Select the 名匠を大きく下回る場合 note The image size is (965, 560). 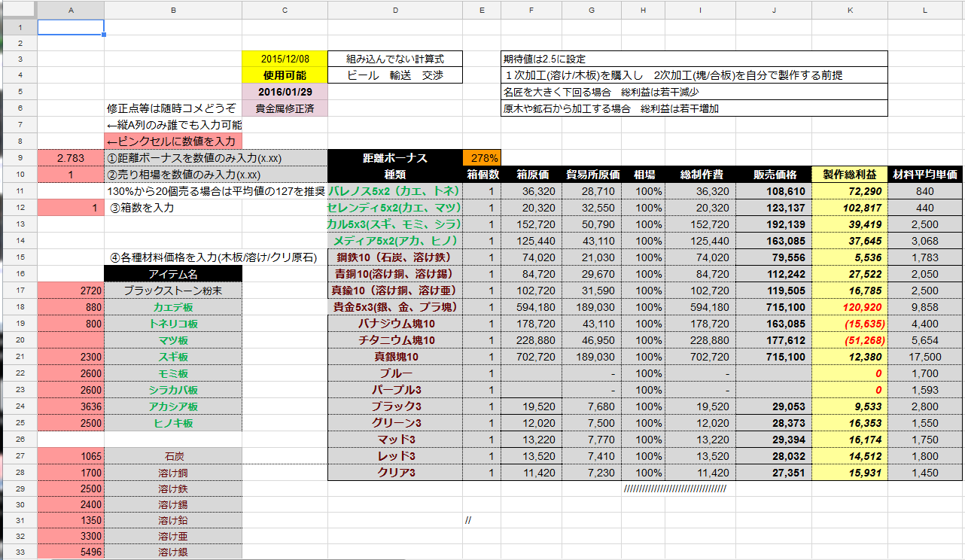point(694,92)
